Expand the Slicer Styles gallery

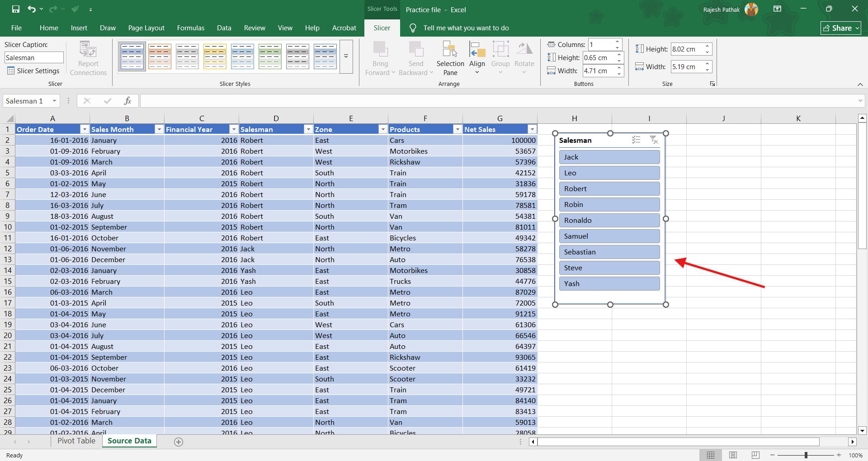tap(346, 56)
